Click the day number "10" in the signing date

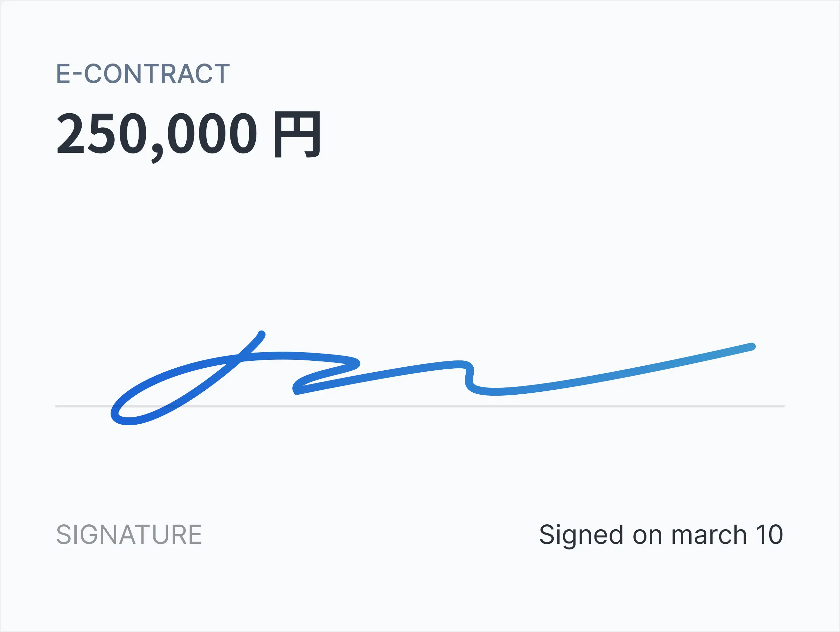point(769,535)
